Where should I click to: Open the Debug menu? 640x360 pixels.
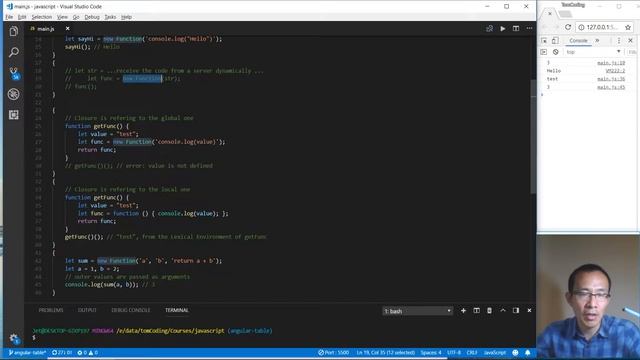tap(92, 17)
